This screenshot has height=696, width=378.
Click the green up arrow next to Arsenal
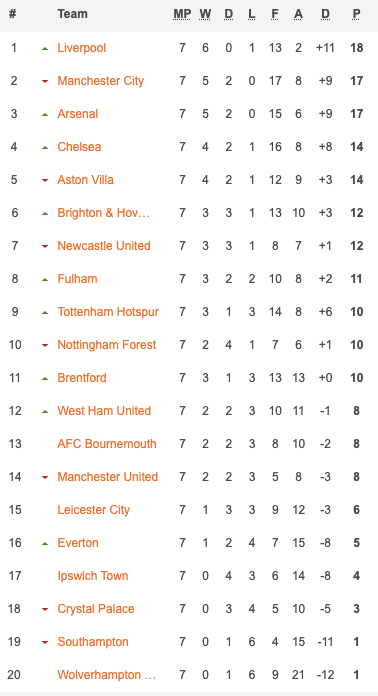tap(45, 115)
